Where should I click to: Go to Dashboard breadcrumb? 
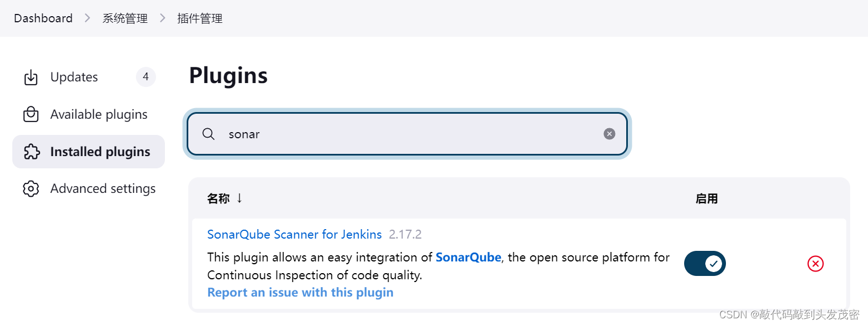43,18
